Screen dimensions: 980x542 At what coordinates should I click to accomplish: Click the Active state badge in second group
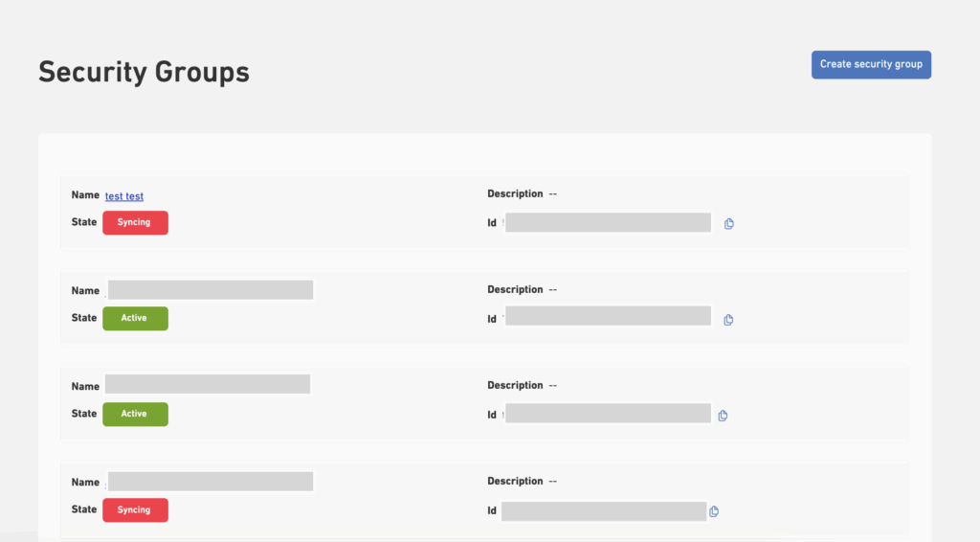tap(135, 318)
